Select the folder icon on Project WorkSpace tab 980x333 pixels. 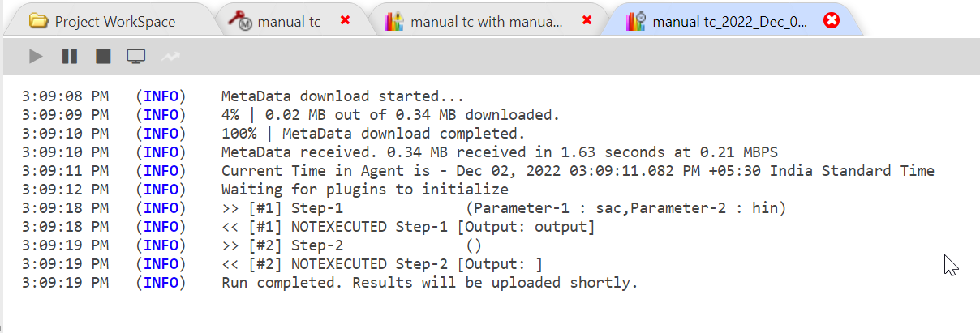[x=38, y=21]
